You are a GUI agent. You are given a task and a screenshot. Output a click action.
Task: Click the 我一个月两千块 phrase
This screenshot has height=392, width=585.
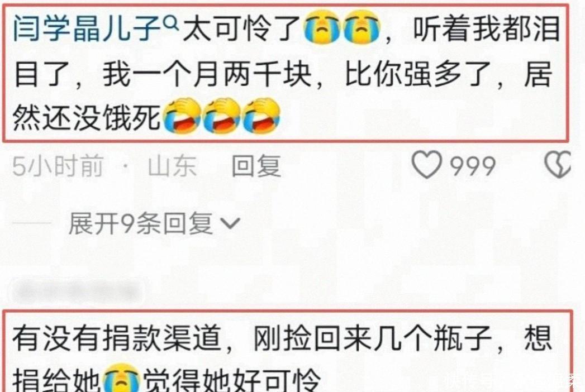tap(207, 73)
